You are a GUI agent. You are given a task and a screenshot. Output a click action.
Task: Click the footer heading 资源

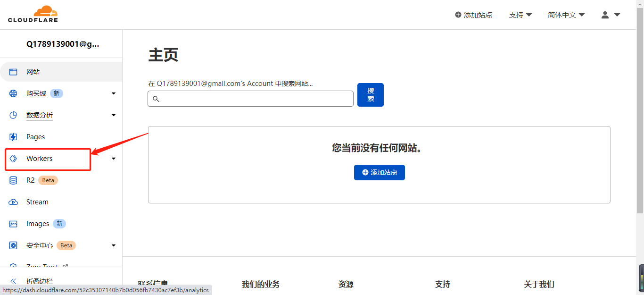pyautogui.click(x=346, y=284)
